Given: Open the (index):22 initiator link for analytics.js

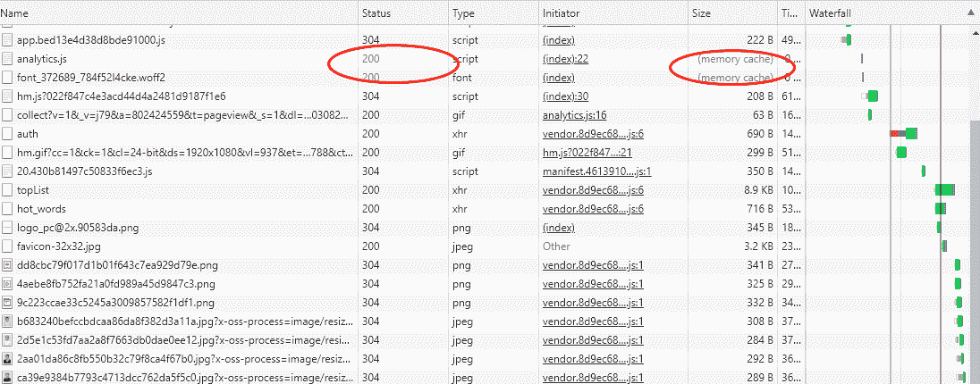Looking at the screenshot, I should (566, 59).
